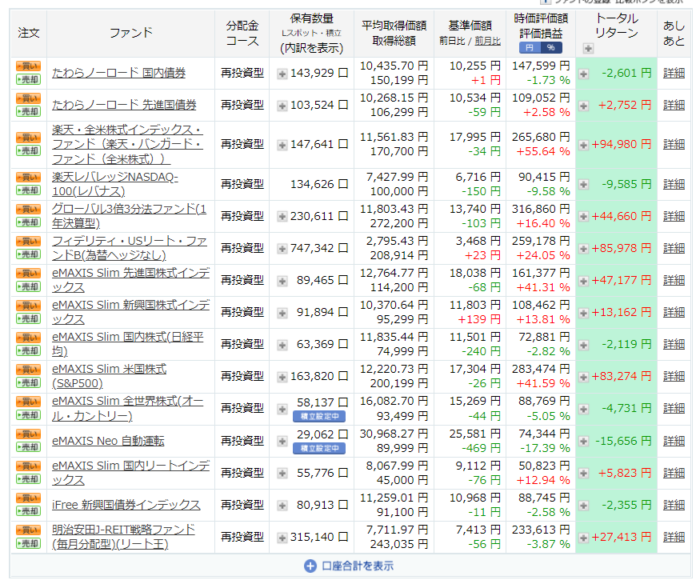Expand holdings breakdown for 315,140 口 row

(282, 538)
